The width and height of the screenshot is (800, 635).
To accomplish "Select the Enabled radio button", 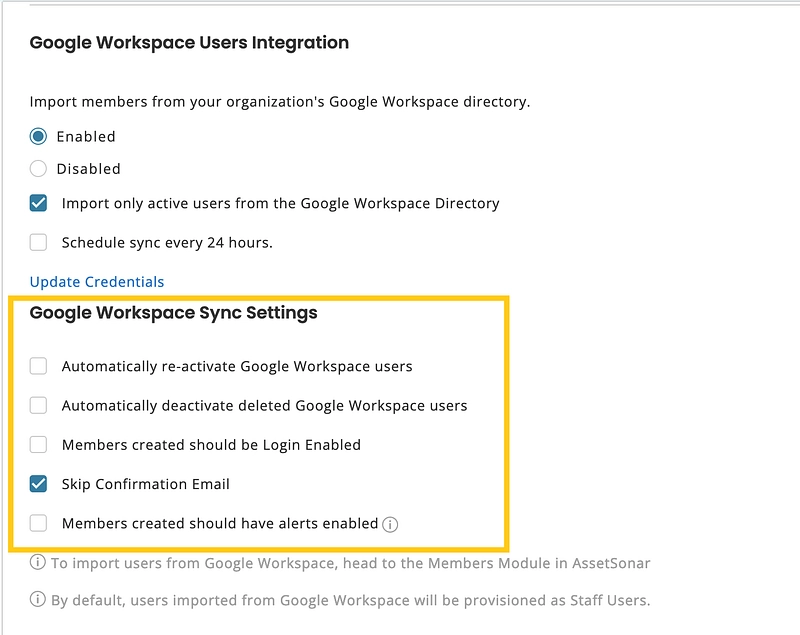I will tap(38, 136).
